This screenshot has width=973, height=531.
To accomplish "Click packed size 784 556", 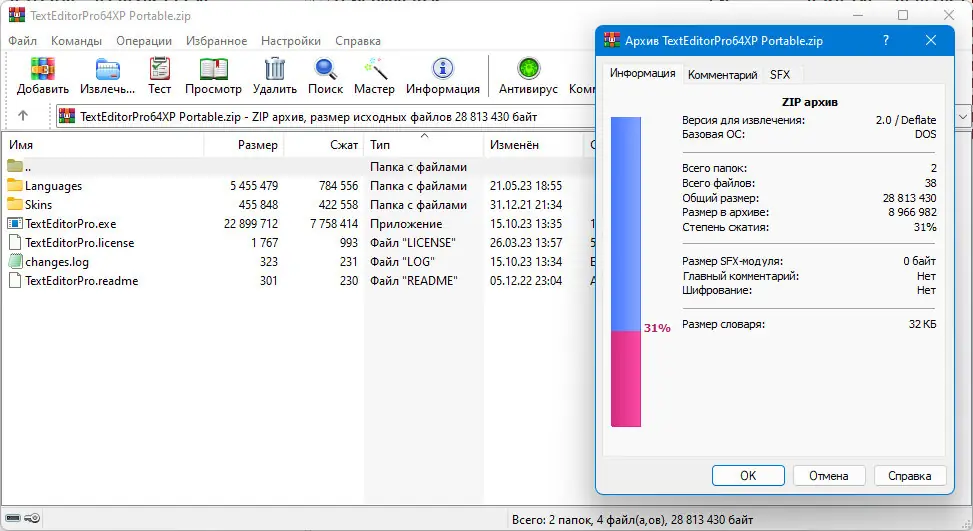I will tap(338, 186).
